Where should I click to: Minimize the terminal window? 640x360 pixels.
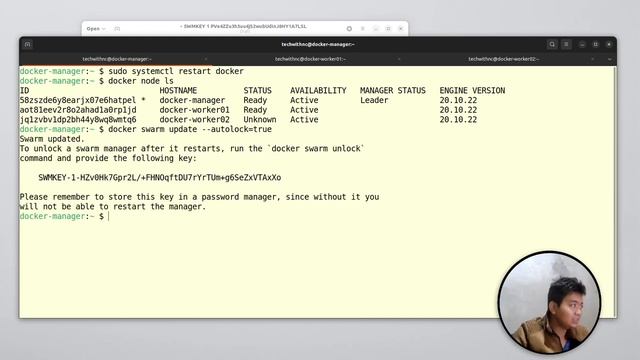coord(582,44)
